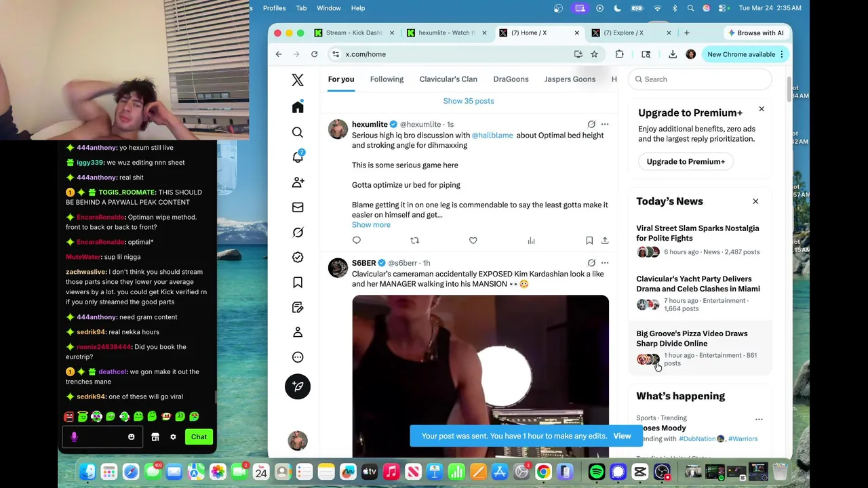The width and height of the screenshot is (868, 488).
Task: Open Clavicular's Yacht Party news story
Action: [x=700, y=295]
